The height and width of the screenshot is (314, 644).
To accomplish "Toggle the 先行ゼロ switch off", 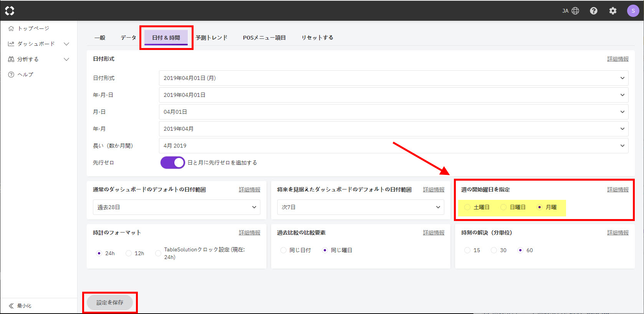I will coord(172,163).
